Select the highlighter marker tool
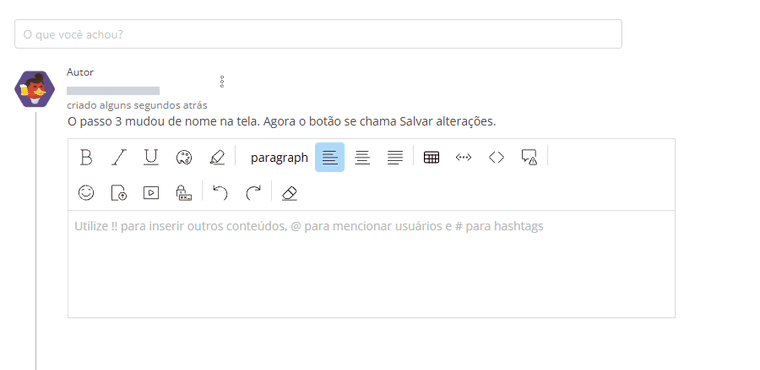Image resolution: width=760 pixels, height=370 pixels. 217,157
